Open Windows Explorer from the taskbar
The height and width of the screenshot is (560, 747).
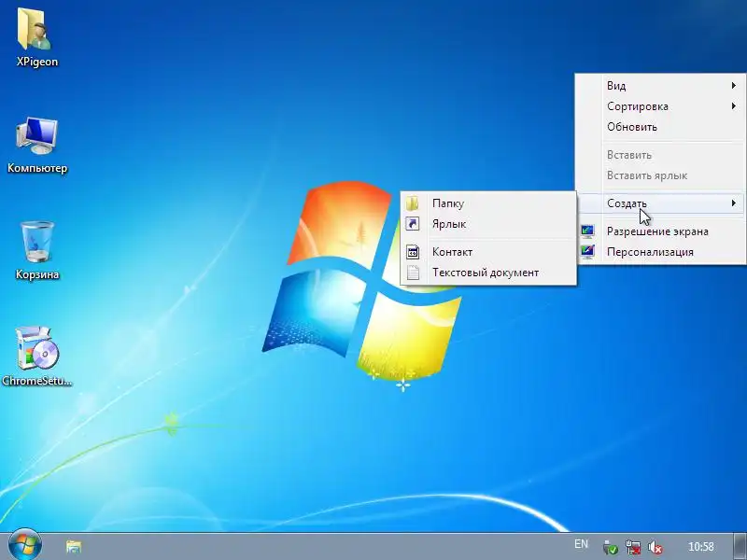pos(74,546)
